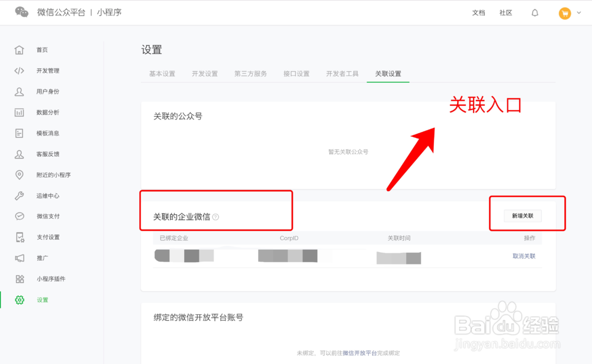Click the notification bell icon
592x364 pixels.
pos(535,12)
